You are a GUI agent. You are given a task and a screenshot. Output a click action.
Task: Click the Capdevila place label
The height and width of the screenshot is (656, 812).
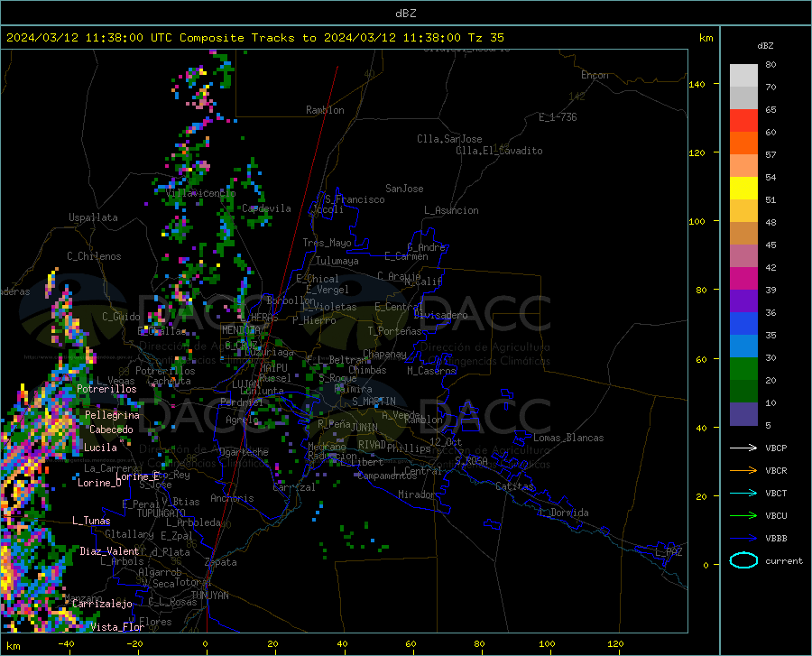coord(267,208)
